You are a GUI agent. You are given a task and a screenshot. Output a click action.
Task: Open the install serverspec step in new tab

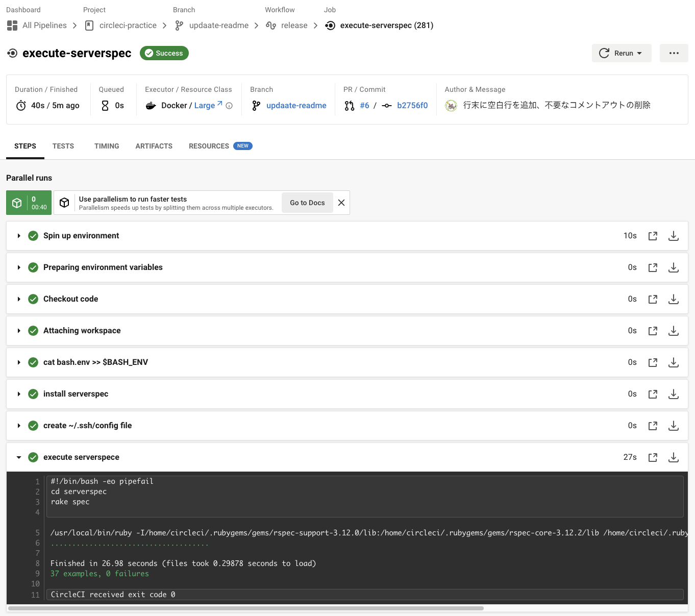[x=653, y=393]
